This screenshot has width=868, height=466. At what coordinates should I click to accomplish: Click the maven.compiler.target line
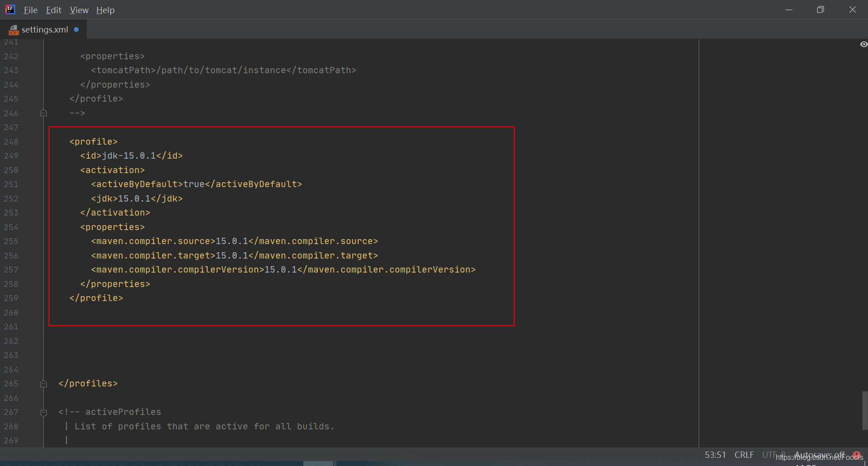pos(235,256)
